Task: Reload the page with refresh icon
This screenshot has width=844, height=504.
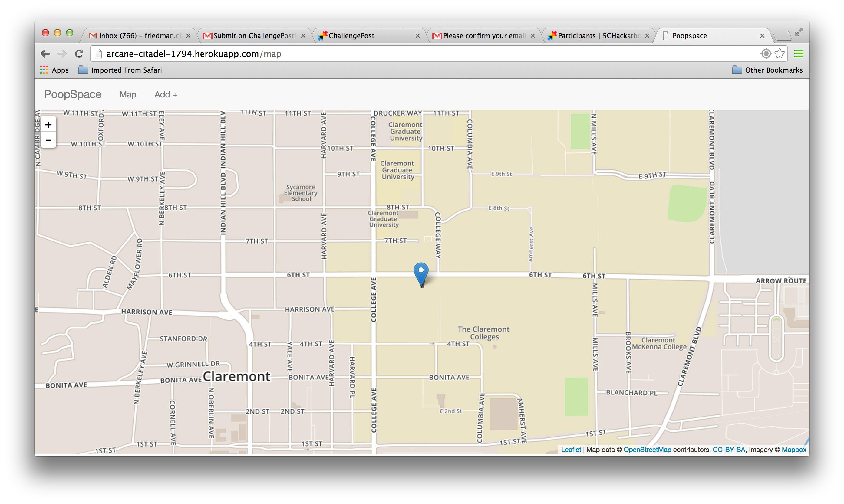Action: [x=79, y=54]
